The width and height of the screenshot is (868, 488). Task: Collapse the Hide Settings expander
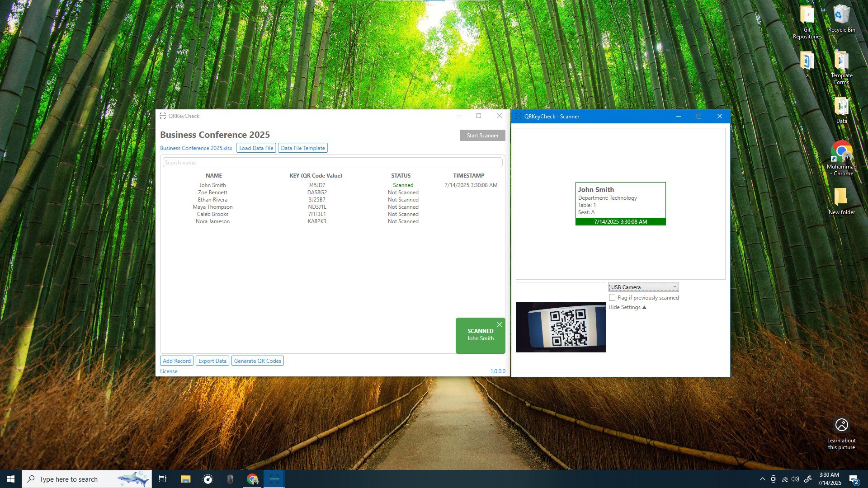pyautogui.click(x=627, y=307)
